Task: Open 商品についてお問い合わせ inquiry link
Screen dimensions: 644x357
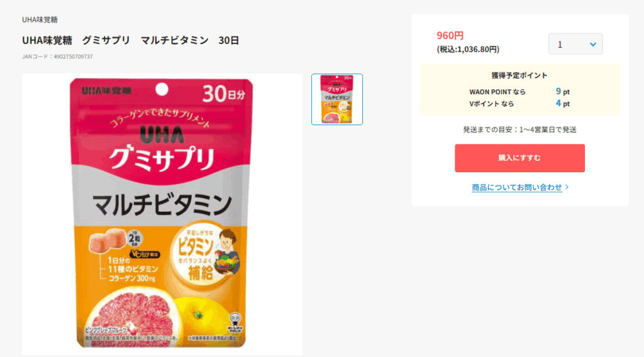Action: pyautogui.click(x=516, y=187)
